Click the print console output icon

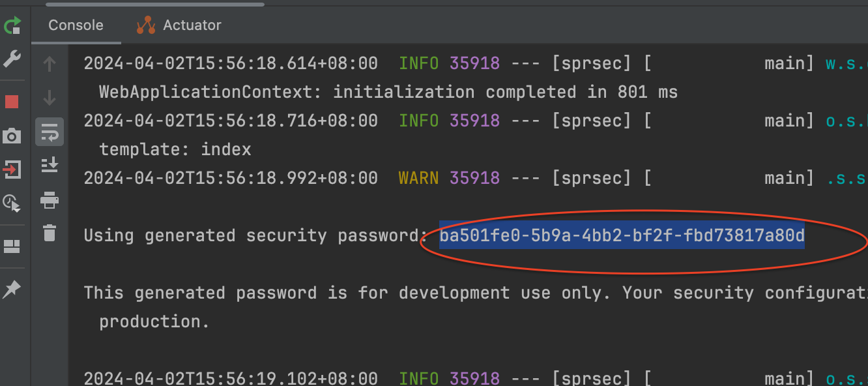coord(50,200)
